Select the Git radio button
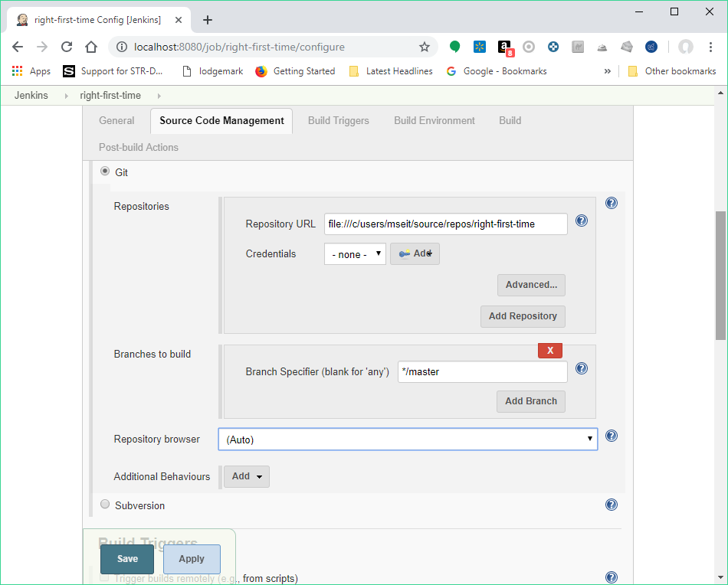Viewport: 728px width, 585px height. (106, 172)
